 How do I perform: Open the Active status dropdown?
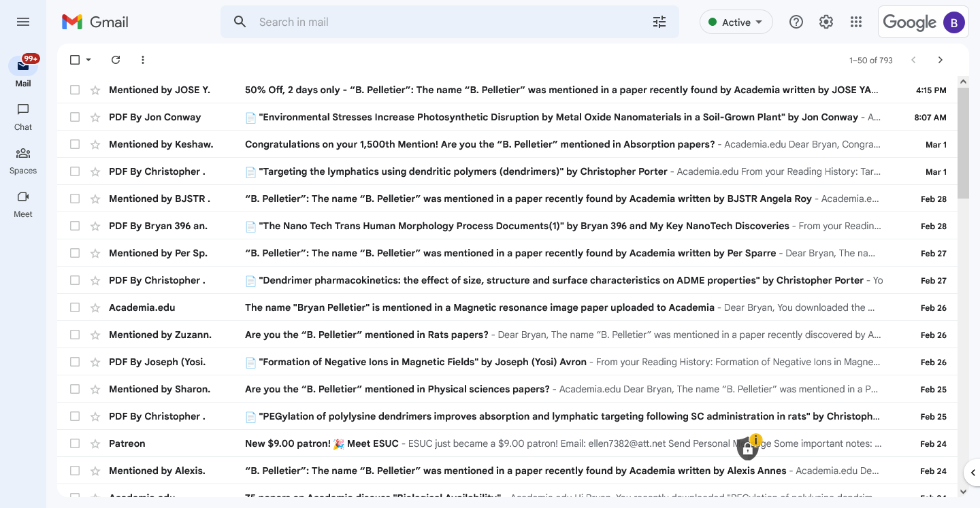click(x=736, y=22)
